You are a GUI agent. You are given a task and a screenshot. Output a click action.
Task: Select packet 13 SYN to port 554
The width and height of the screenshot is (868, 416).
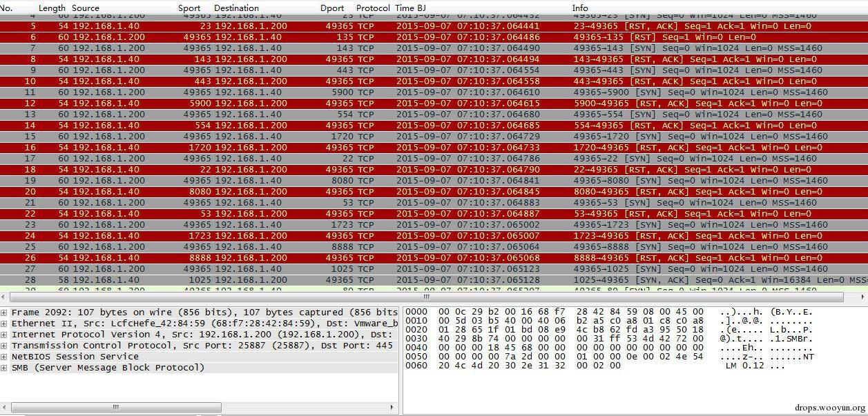(434, 115)
